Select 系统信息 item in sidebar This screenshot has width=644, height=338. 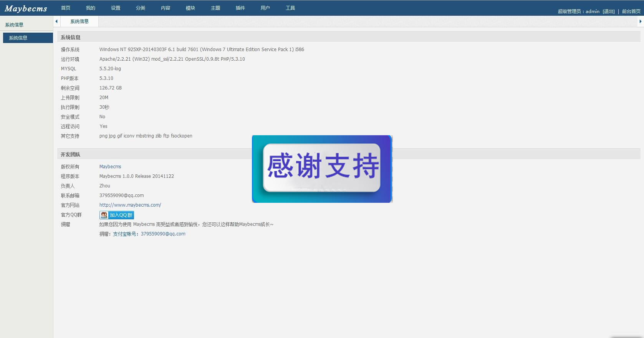(x=28, y=38)
